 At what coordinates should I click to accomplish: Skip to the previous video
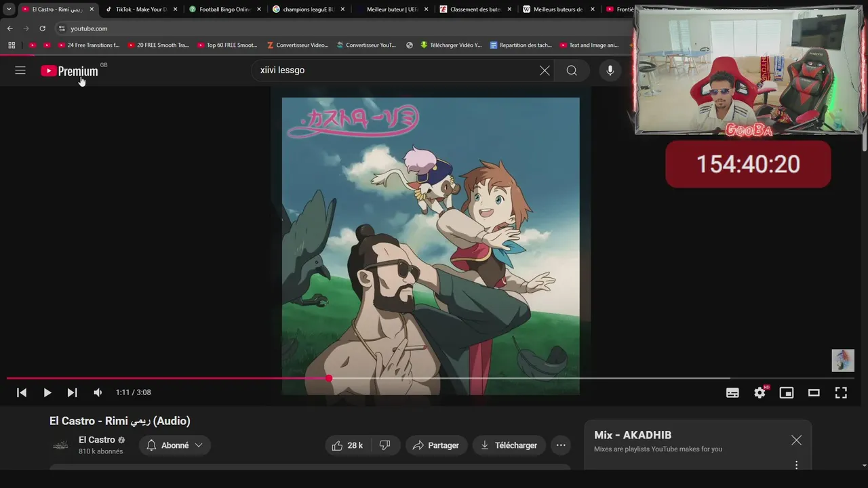pyautogui.click(x=22, y=392)
